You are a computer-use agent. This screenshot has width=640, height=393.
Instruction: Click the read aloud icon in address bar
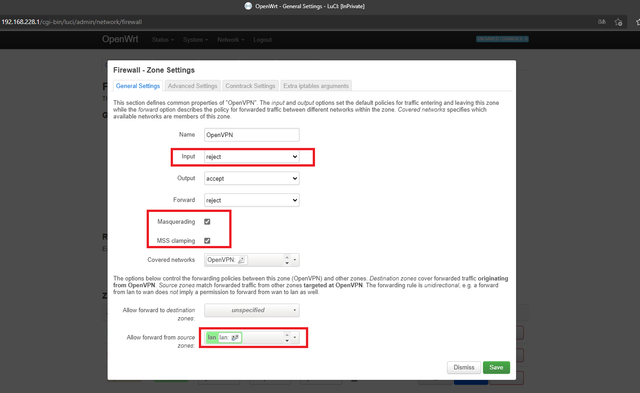(602, 22)
